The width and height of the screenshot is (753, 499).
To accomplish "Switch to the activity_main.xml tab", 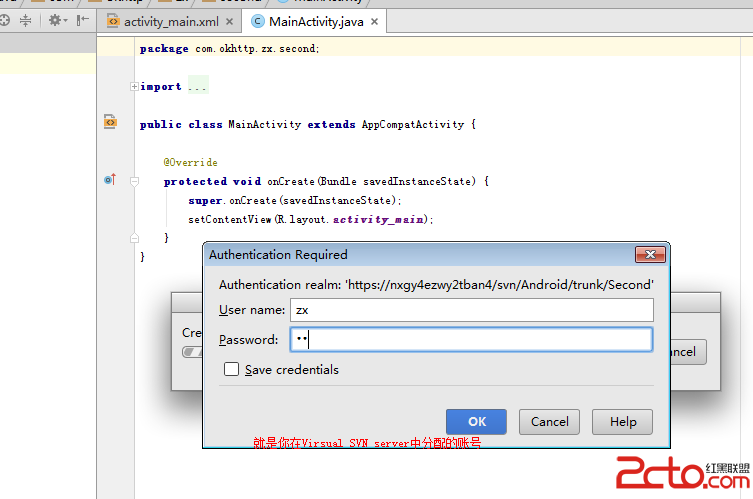I will 171,22.
